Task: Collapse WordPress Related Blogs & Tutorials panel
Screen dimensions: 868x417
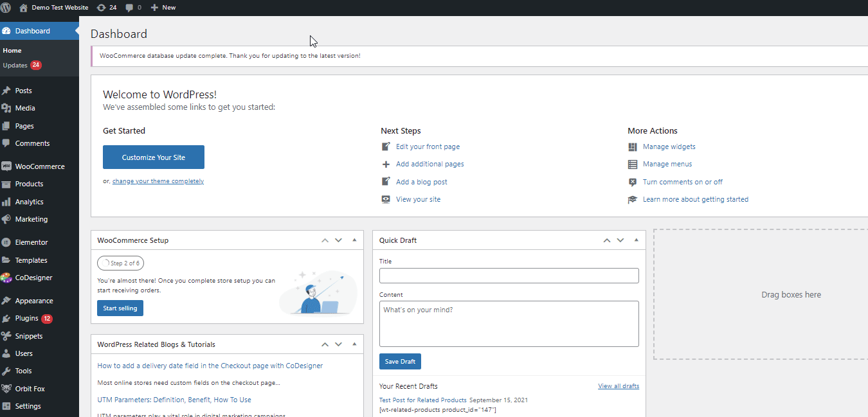Action: coord(354,344)
